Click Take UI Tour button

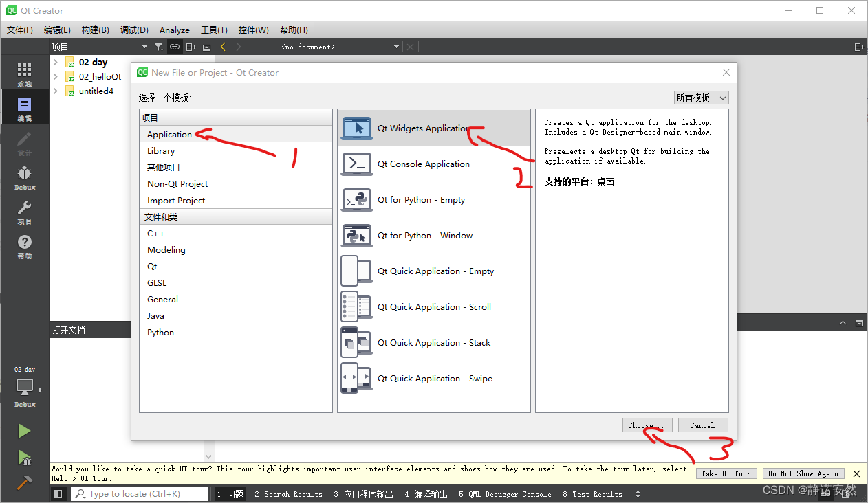click(x=726, y=473)
